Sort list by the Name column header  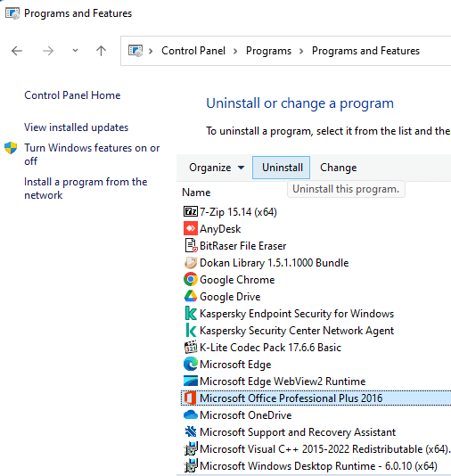(x=196, y=193)
